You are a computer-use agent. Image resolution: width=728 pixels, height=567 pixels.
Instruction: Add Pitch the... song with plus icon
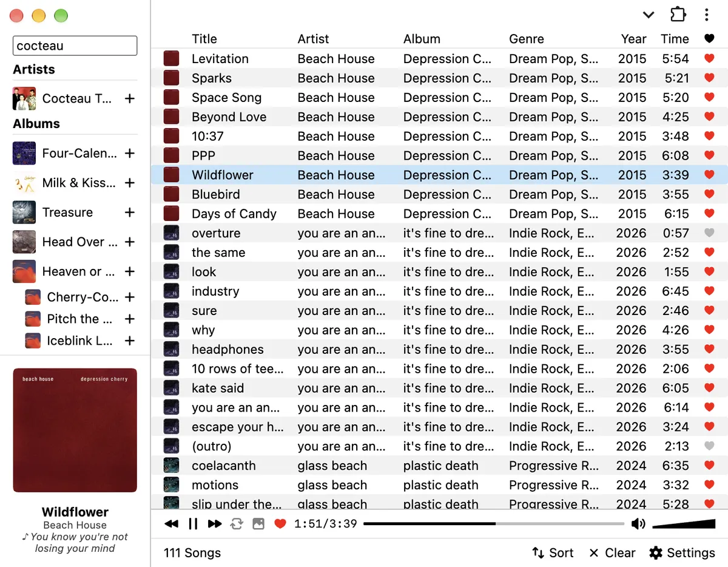tap(129, 319)
